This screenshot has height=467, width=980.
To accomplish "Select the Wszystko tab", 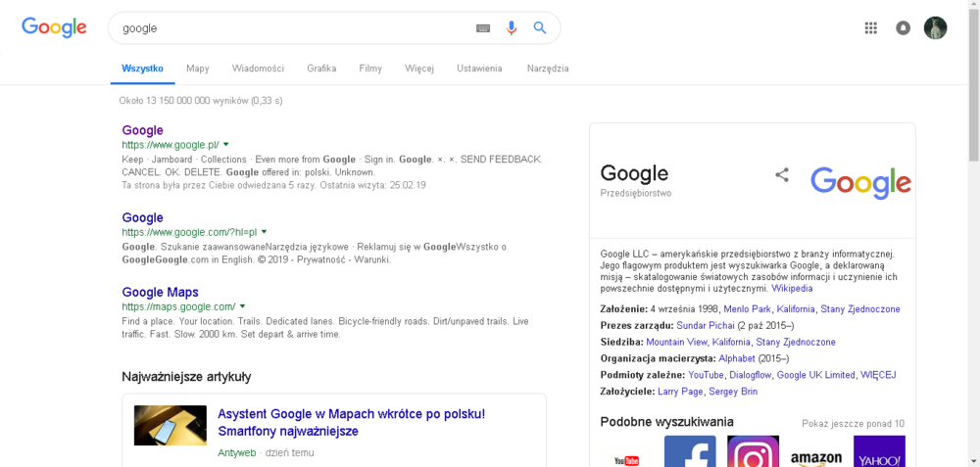I will pyautogui.click(x=142, y=69).
